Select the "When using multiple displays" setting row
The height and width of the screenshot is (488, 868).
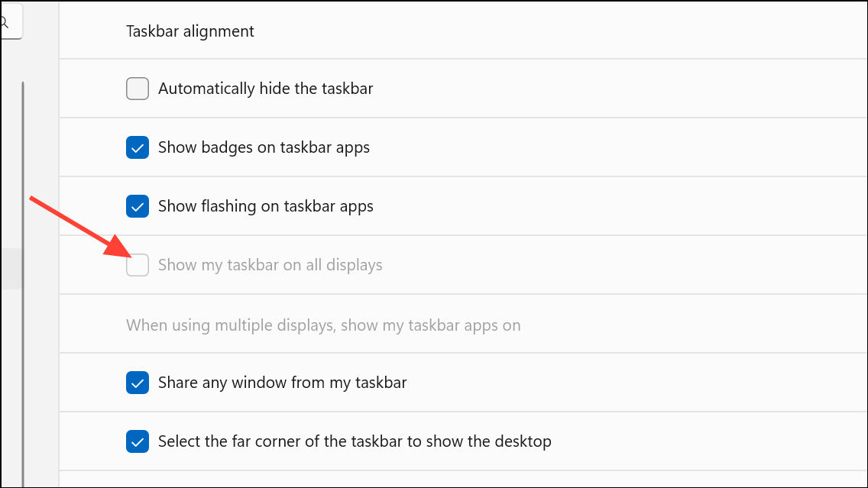coord(323,325)
